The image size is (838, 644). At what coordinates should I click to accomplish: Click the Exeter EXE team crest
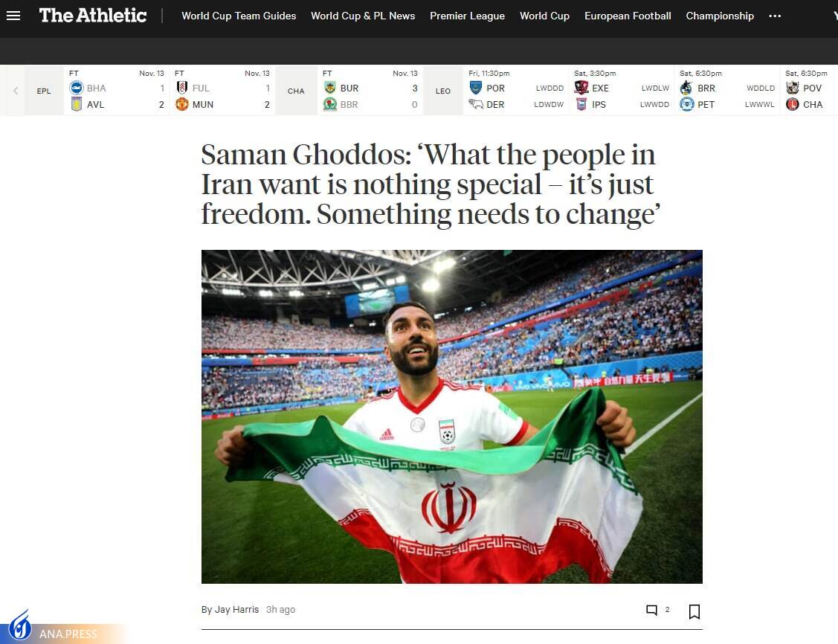(581, 88)
